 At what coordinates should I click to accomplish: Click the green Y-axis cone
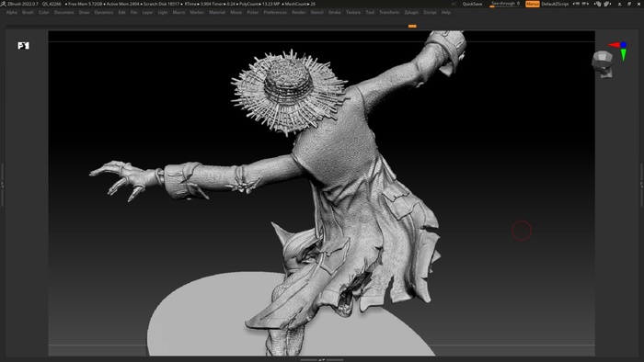point(624,55)
